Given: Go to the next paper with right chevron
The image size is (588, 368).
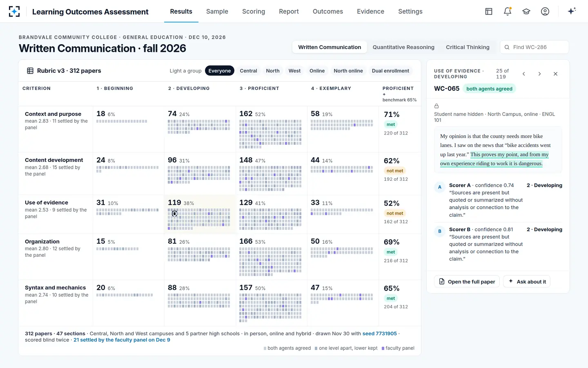Looking at the screenshot, I should click(x=539, y=74).
